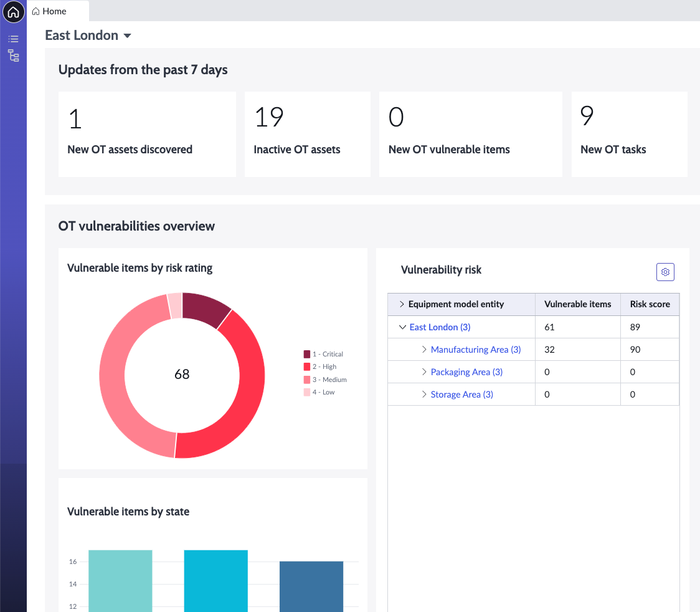The image size is (700, 612).
Task: Click the Inactive OT assets card
Action: 308,135
